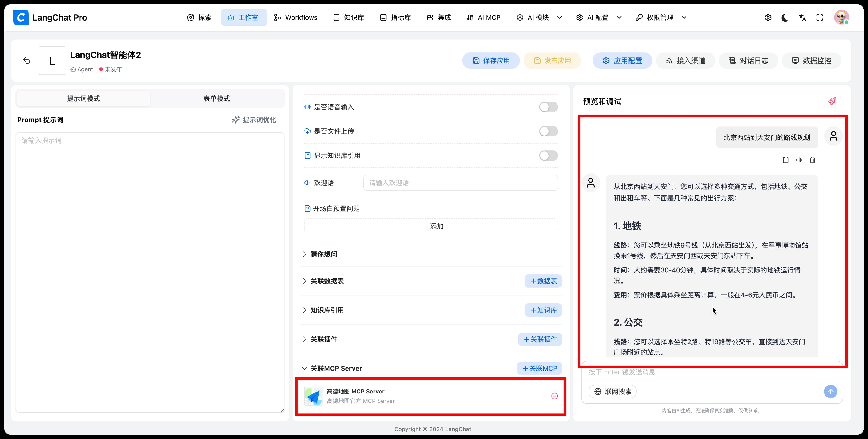868x439 pixels.
Task: Click the 发布应用 button
Action: click(x=552, y=61)
